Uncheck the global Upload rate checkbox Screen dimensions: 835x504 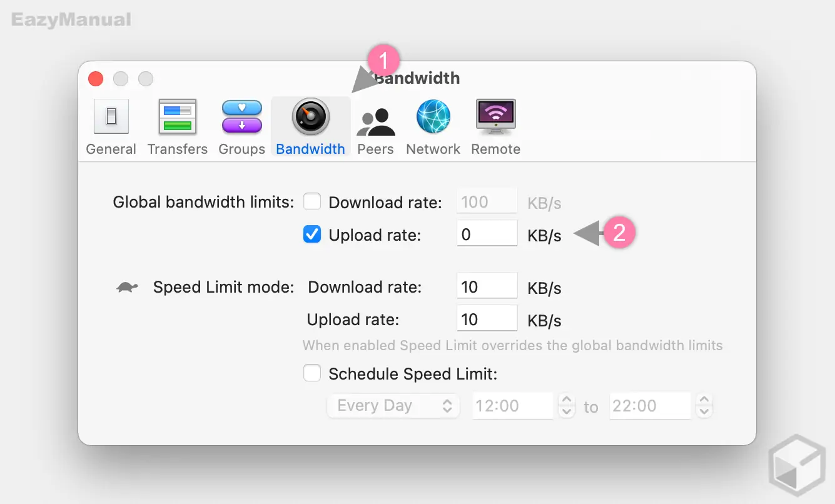[x=312, y=234]
